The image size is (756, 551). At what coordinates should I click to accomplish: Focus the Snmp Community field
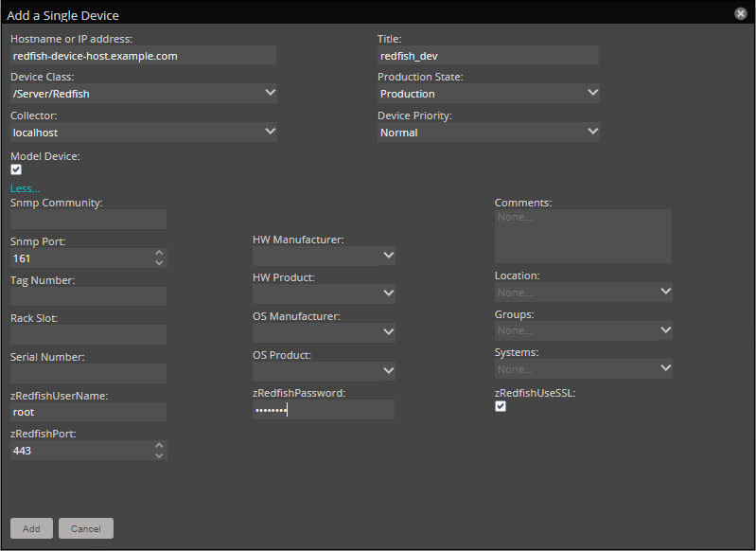88,219
